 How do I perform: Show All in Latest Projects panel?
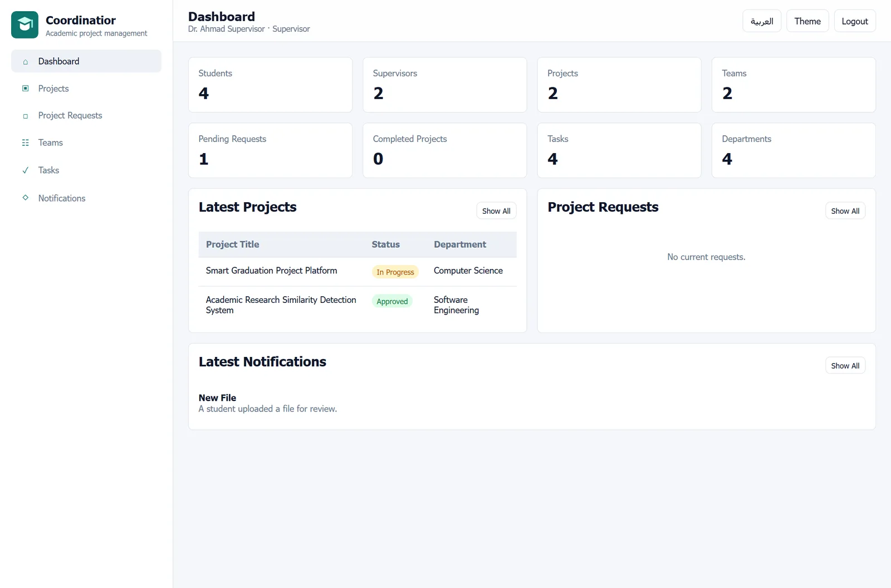click(496, 211)
